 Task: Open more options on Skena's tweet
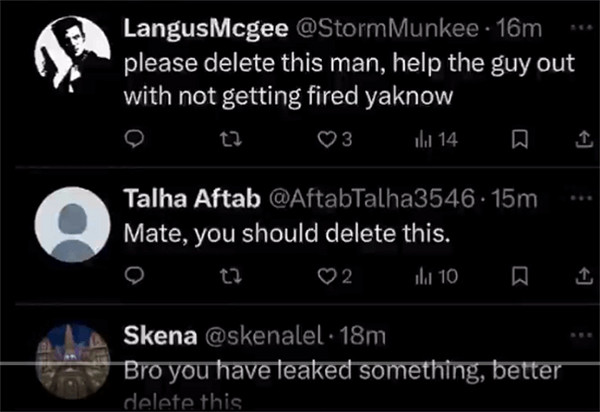pos(579,335)
